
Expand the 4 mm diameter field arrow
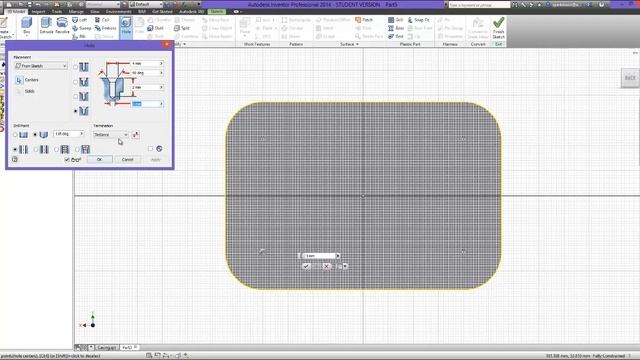click(161, 64)
